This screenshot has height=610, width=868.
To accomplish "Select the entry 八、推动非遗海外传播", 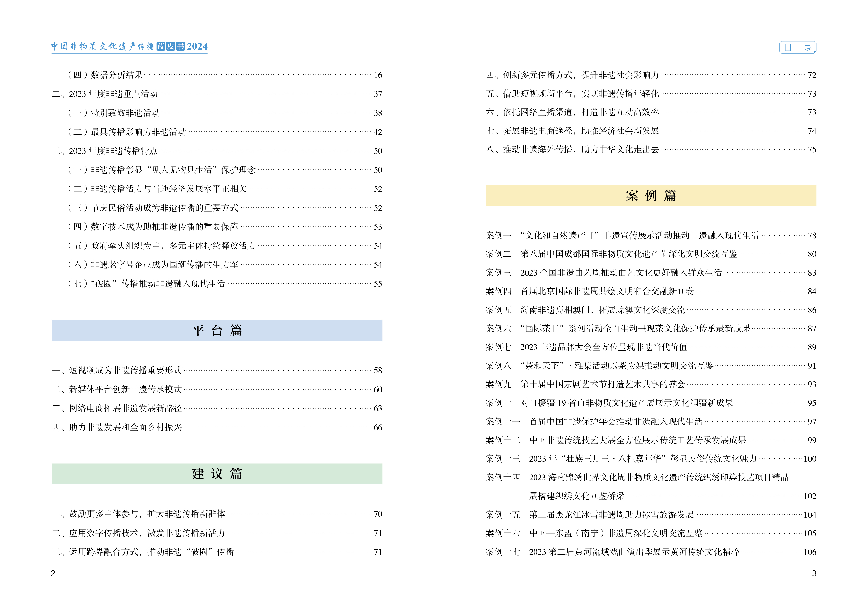I will click(651, 150).
